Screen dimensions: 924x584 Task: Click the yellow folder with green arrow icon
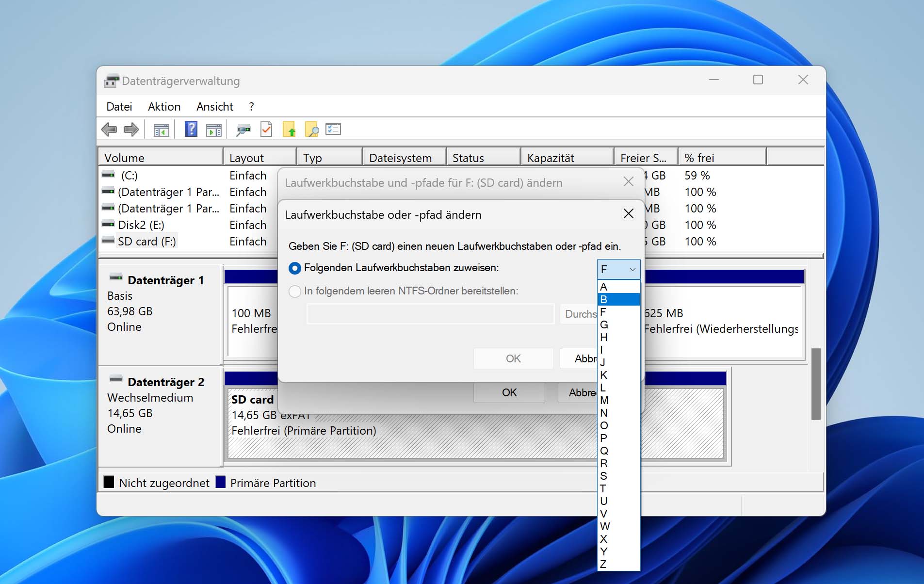click(x=289, y=129)
